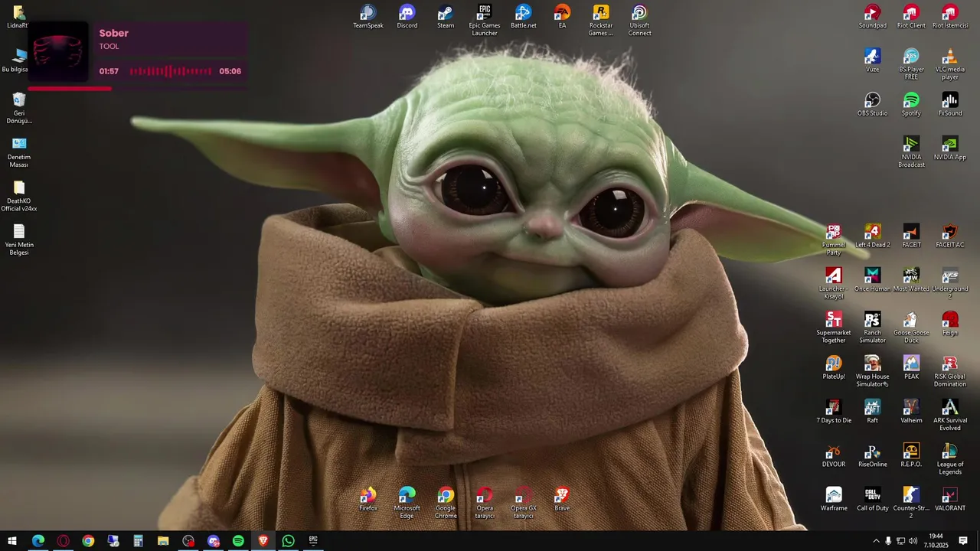Select the Call of Duty desktop icon
Screen dimensions: 980x551
(x=872, y=499)
